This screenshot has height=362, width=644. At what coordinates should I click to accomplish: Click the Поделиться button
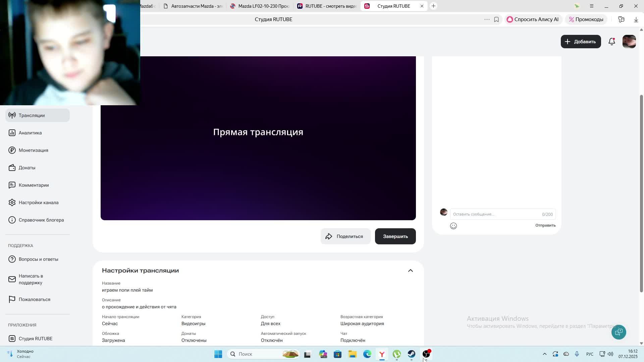[345, 236]
